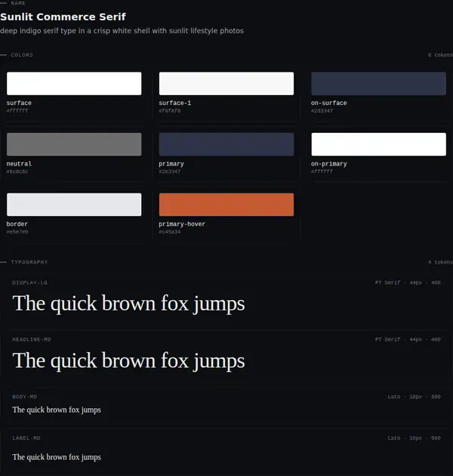The image size is (453, 476).
Task: Click the #6c6c6c hex value
Action: [x=17, y=172]
